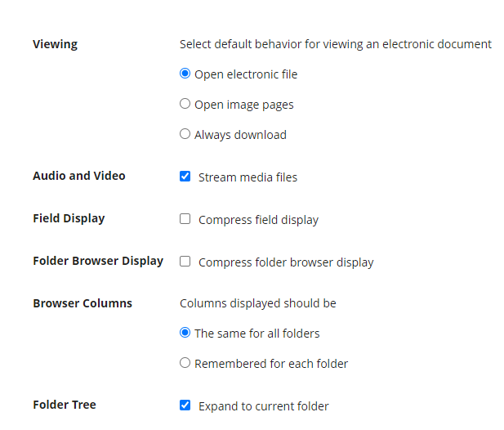Enable the Compress field display checkbox
The height and width of the screenshot is (430, 504).
point(185,219)
